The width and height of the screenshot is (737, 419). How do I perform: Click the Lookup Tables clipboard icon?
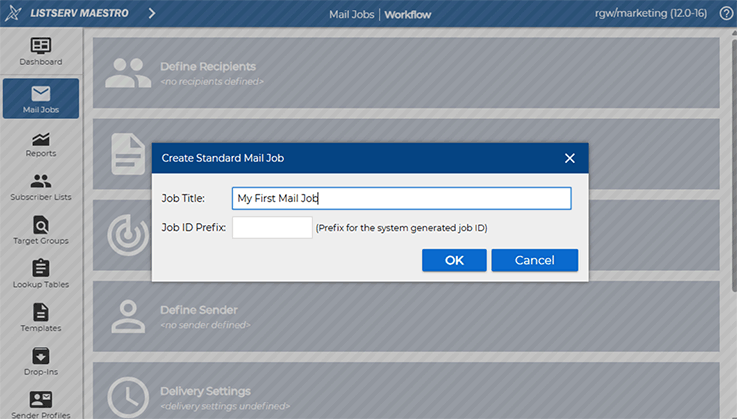tap(41, 268)
